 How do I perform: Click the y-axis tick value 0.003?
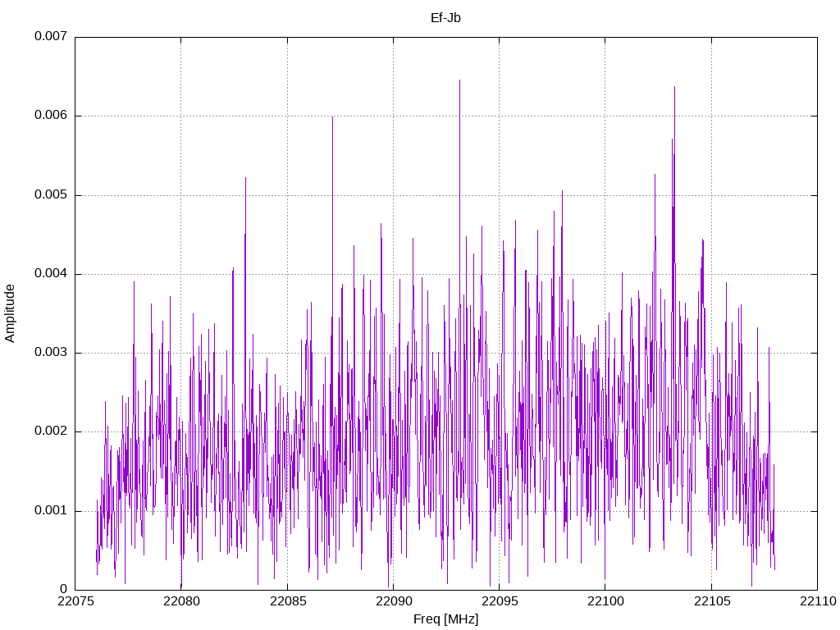[x=51, y=352]
